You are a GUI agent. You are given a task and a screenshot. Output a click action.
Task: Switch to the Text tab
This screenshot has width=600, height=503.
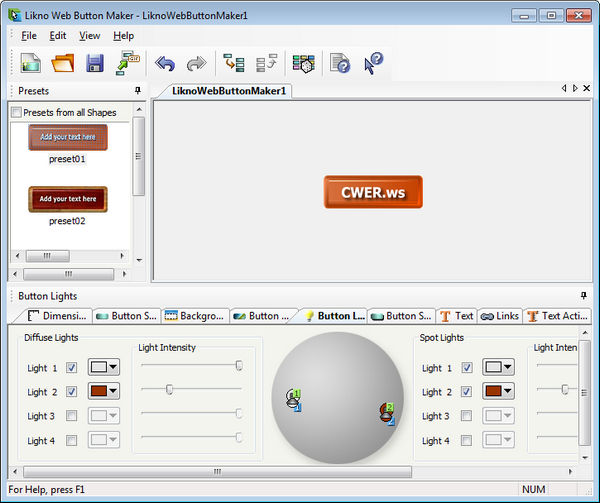pos(457,316)
